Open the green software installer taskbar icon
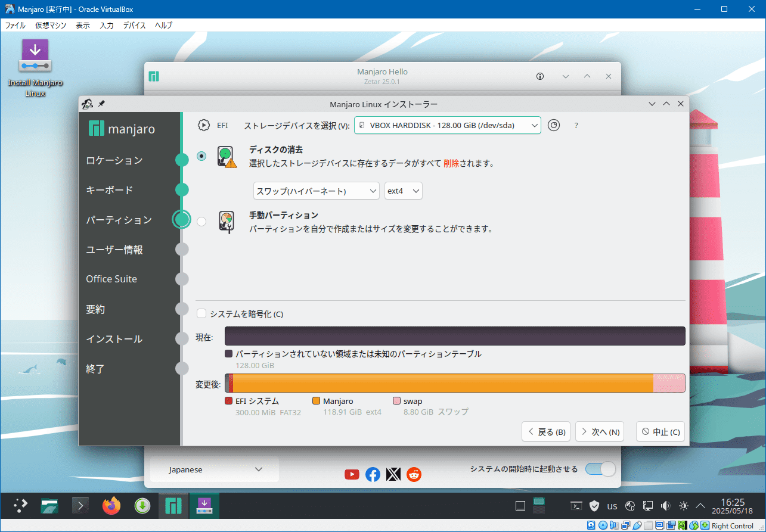The image size is (766, 532). click(x=142, y=506)
